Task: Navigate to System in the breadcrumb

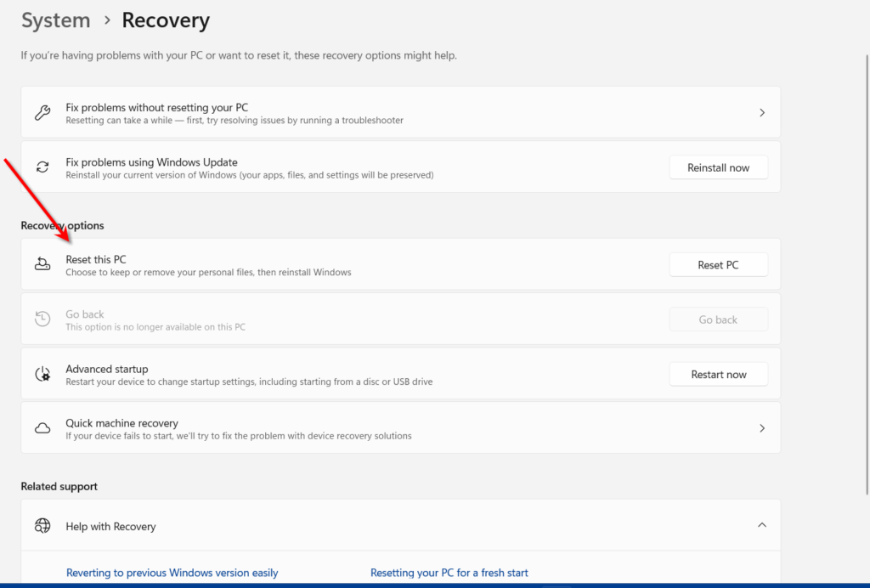Action: coord(55,20)
